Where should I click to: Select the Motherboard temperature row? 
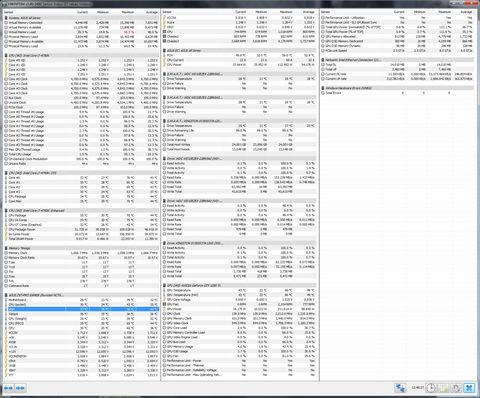pos(81,300)
